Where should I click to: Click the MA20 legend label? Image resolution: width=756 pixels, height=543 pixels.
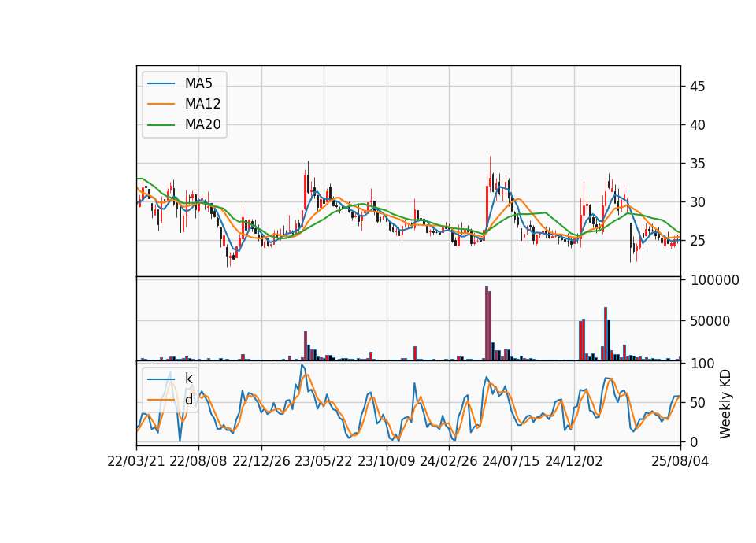pos(202,124)
